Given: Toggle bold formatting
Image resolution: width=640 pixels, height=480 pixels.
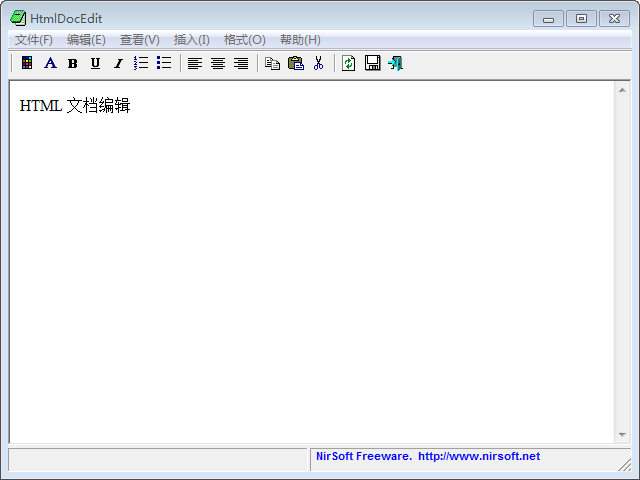Looking at the screenshot, I should pos(72,63).
